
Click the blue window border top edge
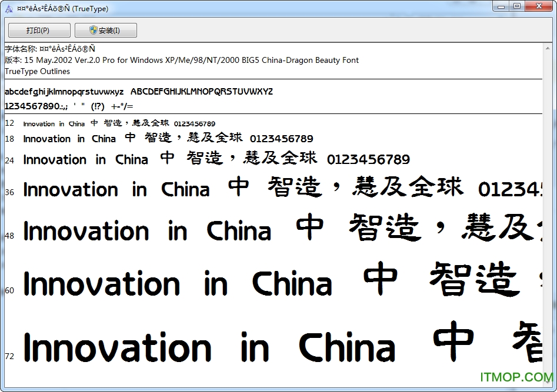(x=276, y=2)
